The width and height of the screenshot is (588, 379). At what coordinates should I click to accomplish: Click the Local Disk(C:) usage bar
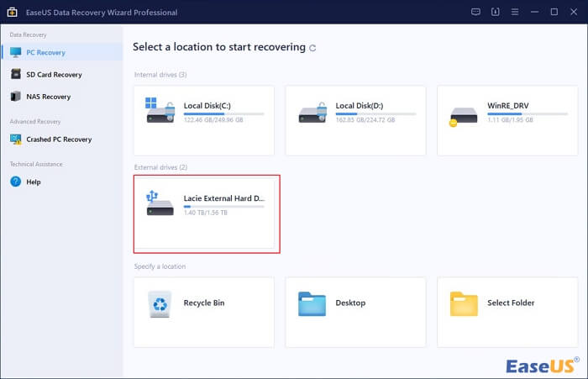coord(223,113)
